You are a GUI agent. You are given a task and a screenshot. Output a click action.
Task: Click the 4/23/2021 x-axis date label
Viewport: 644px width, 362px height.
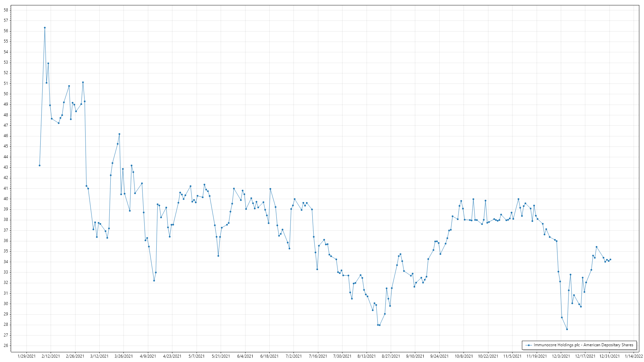[x=172, y=356]
